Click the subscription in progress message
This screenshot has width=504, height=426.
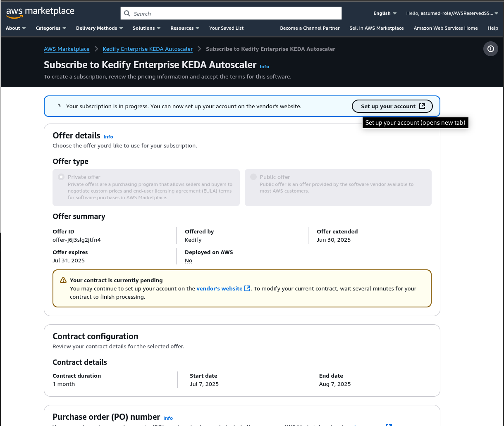click(x=184, y=106)
